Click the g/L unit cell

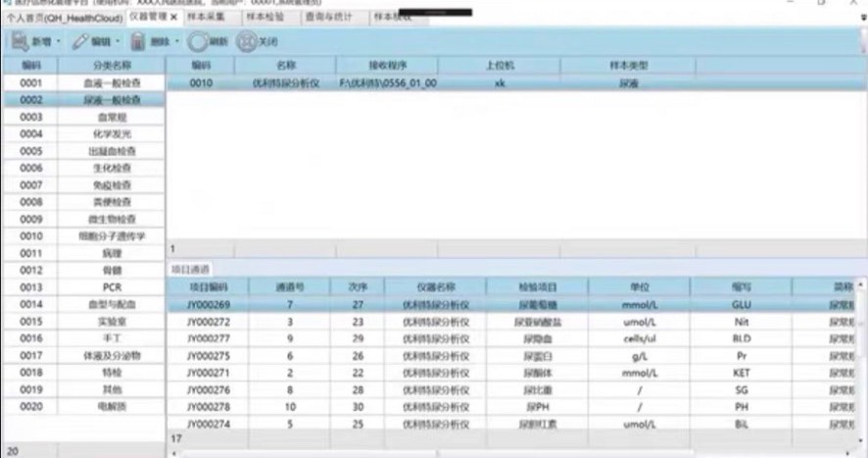click(640, 356)
